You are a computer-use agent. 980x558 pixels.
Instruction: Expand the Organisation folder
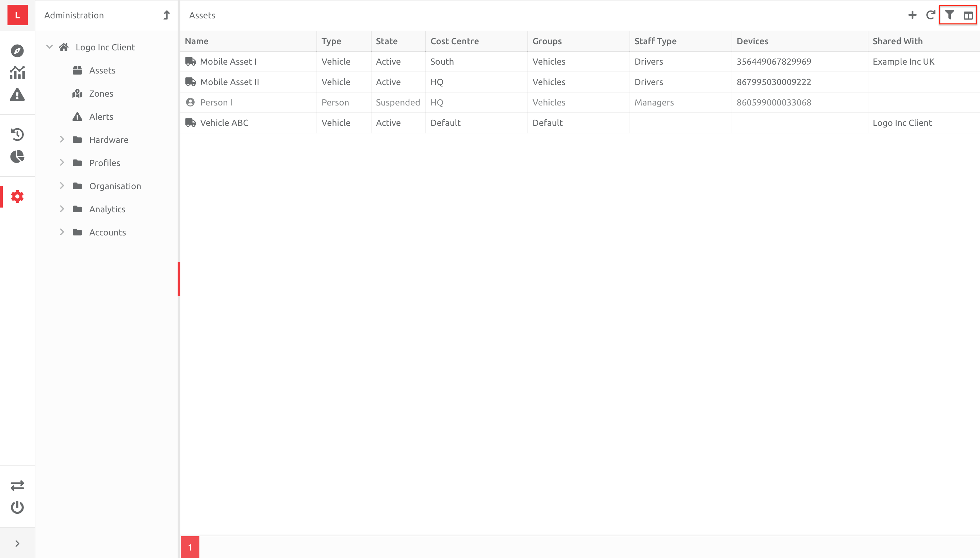pos(63,185)
